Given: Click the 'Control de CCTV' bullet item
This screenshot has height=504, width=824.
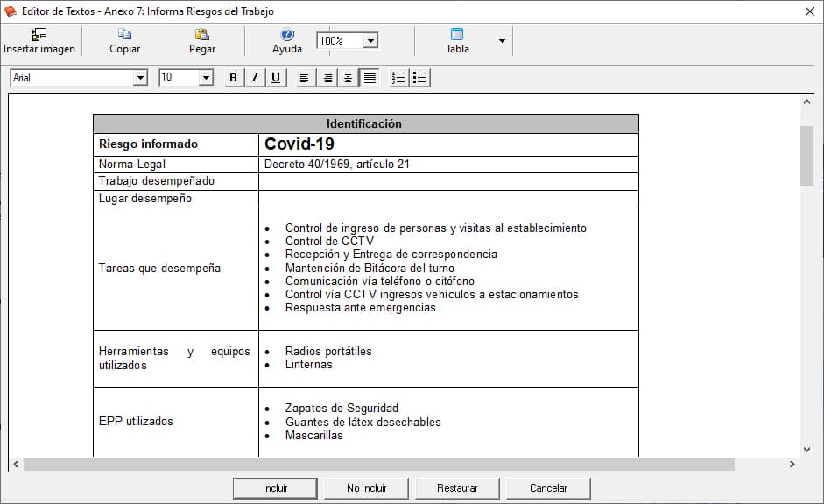Looking at the screenshot, I should point(329,241).
